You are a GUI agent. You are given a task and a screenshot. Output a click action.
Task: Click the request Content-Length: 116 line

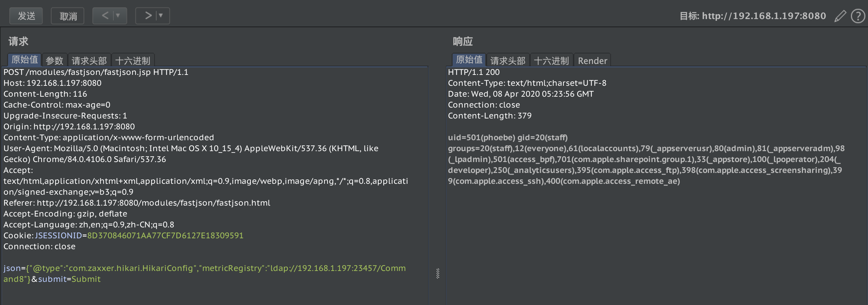point(45,94)
